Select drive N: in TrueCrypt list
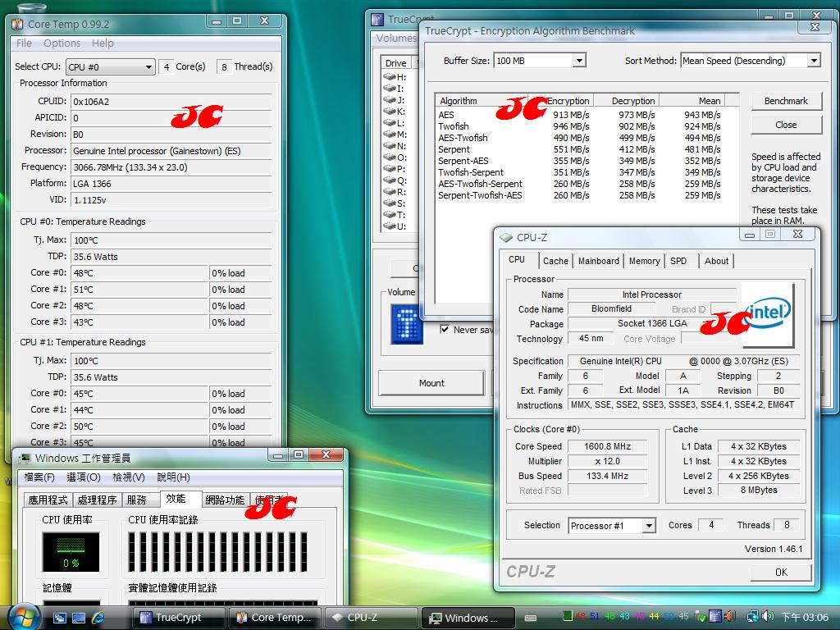The width and height of the screenshot is (840, 630). tap(396, 146)
